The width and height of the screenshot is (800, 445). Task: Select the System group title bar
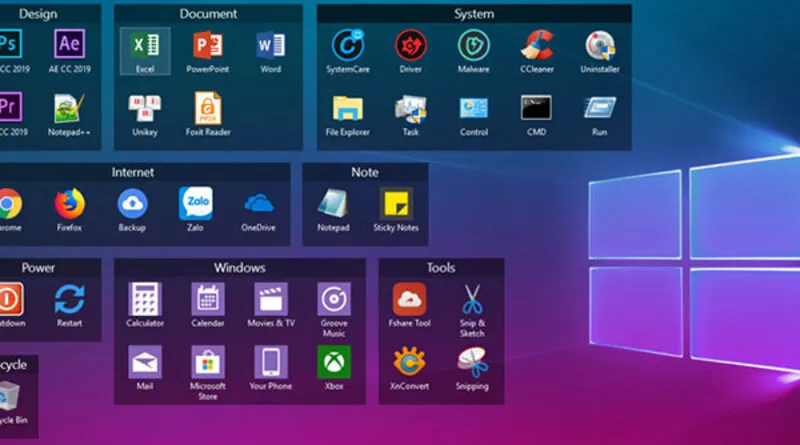point(474,14)
